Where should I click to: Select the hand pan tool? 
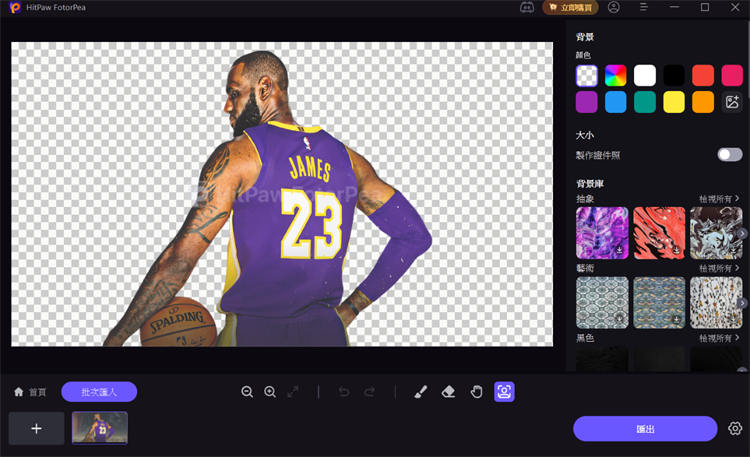pyautogui.click(x=476, y=392)
